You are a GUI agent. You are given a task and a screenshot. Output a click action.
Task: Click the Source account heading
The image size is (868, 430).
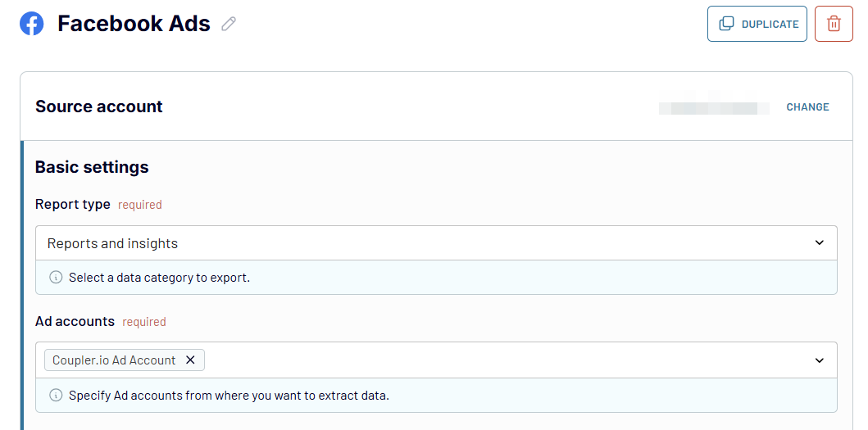(x=99, y=106)
